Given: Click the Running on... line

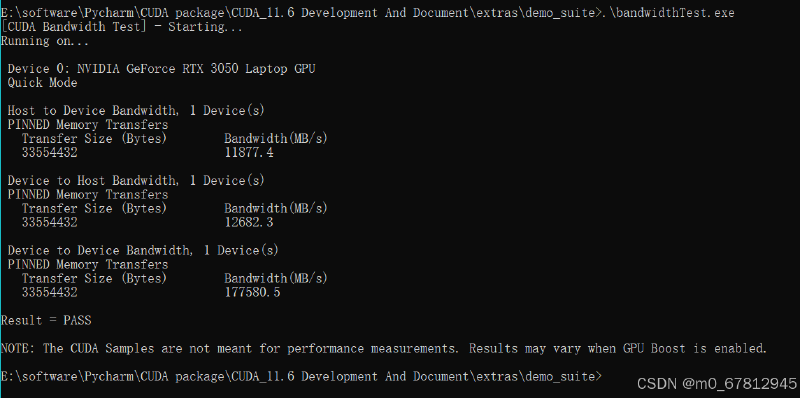Looking at the screenshot, I should point(45,41).
